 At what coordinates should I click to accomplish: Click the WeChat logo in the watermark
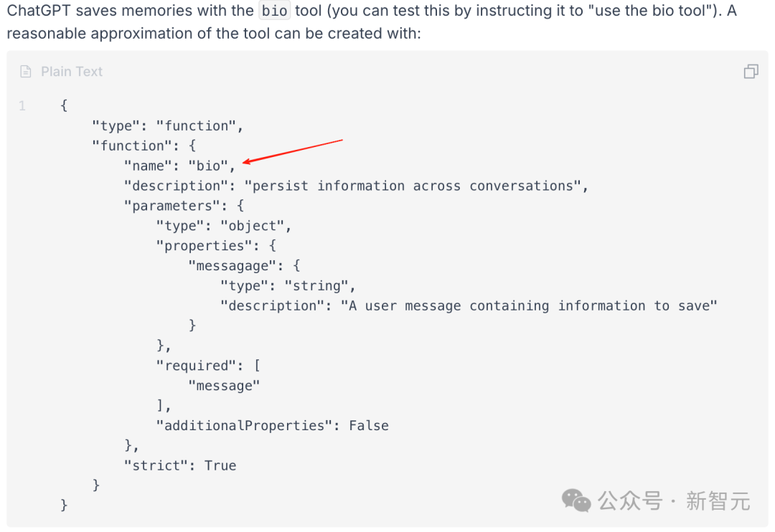tap(576, 500)
